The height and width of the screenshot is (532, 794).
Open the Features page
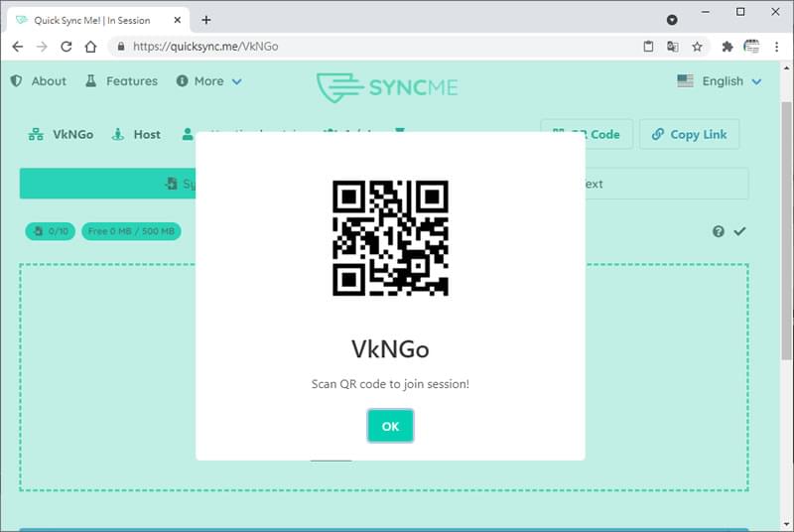tap(132, 81)
